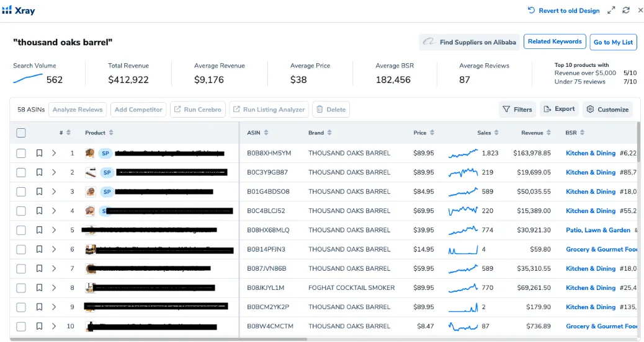The image size is (644, 342).
Task: Export the product table
Action: [559, 109]
